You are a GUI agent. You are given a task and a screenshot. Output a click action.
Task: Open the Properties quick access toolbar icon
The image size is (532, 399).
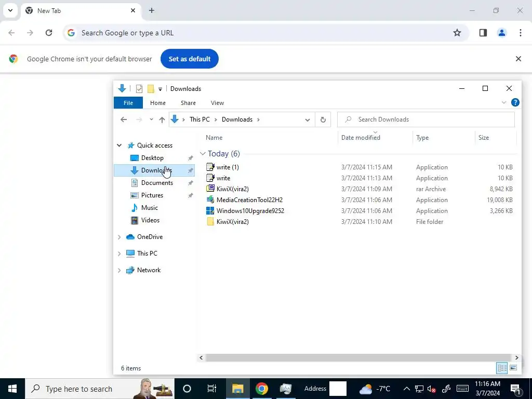(x=139, y=89)
